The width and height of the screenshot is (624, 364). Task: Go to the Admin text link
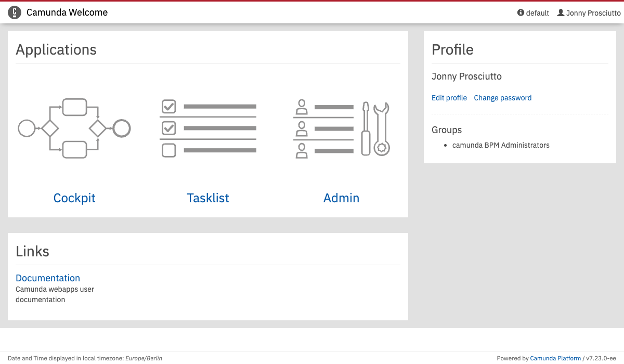pos(341,198)
